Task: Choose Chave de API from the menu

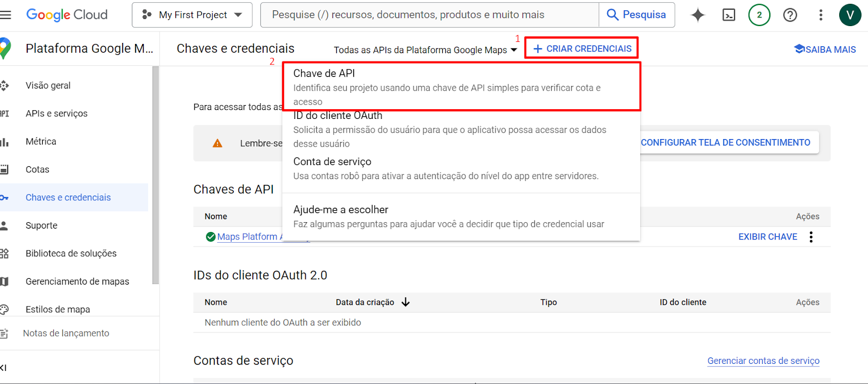Action: (461, 87)
